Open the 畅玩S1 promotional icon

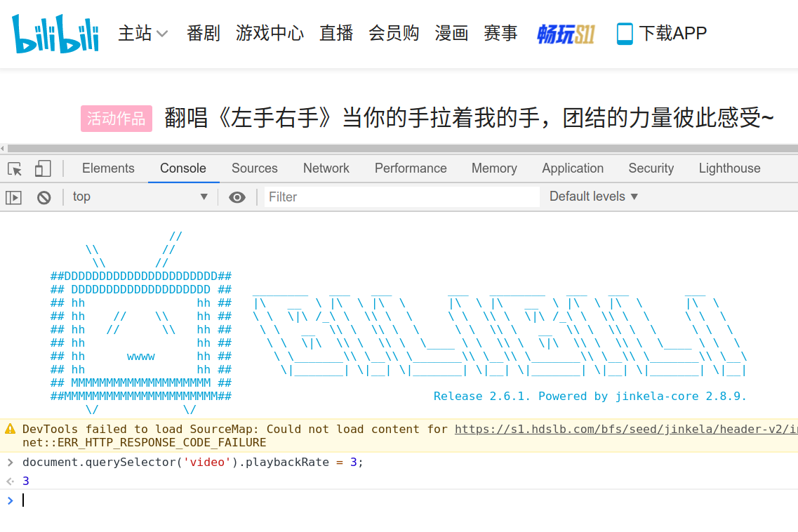point(566,33)
